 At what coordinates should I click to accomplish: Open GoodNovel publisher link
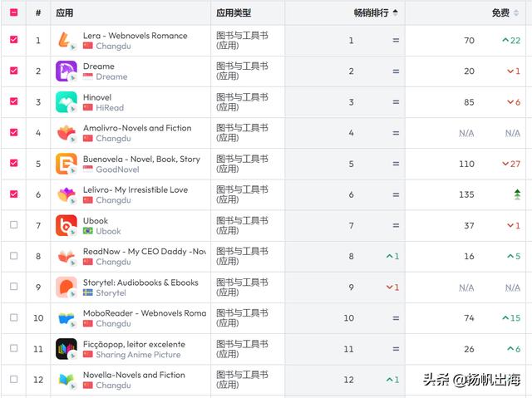click(x=117, y=170)
